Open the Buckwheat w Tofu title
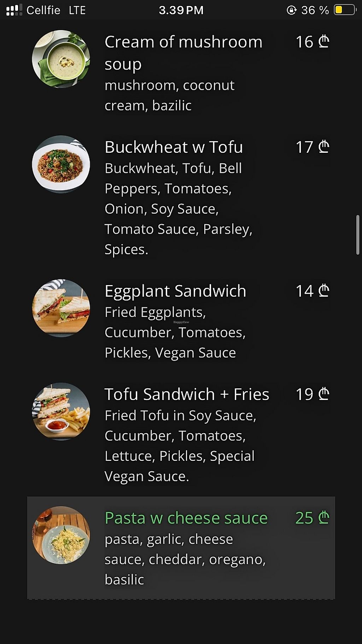 tap(174, 147)
